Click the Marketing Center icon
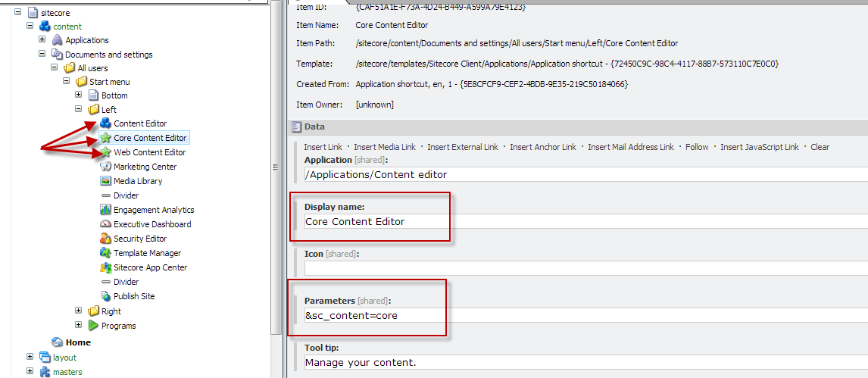 pos(106,167)
